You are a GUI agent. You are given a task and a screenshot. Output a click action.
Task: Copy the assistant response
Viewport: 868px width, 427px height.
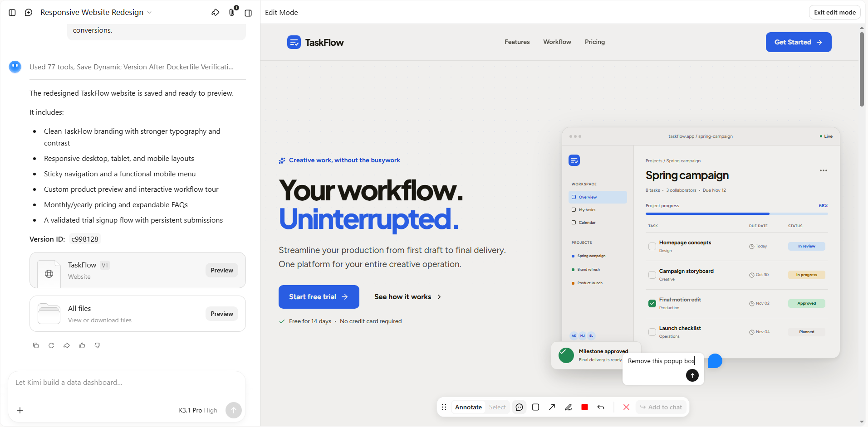click(x=36, y=345)
